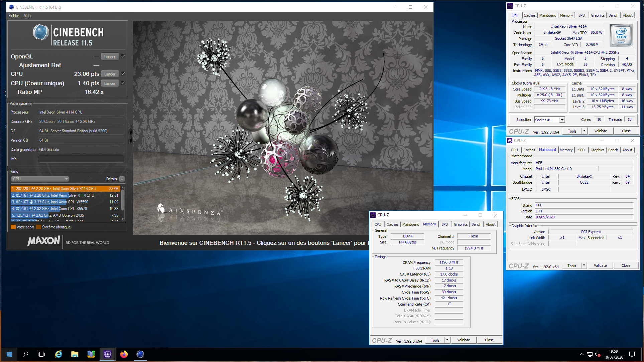The width and height of the screenshot is (644, 362).
Task: Click the Memory CPU-Z window title icon
Action: point(373,215)
